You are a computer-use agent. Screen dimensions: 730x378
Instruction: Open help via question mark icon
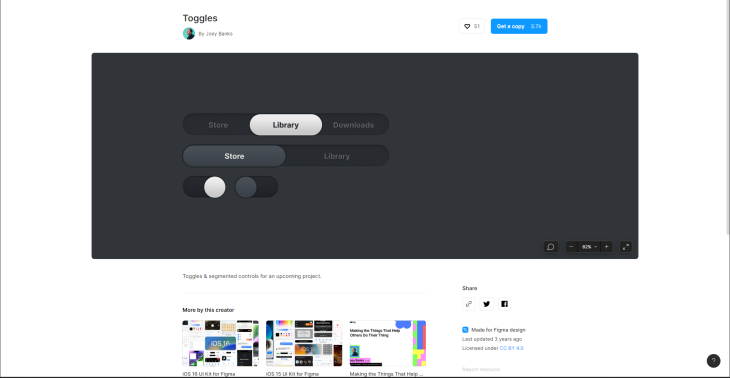tap(713, 361)
